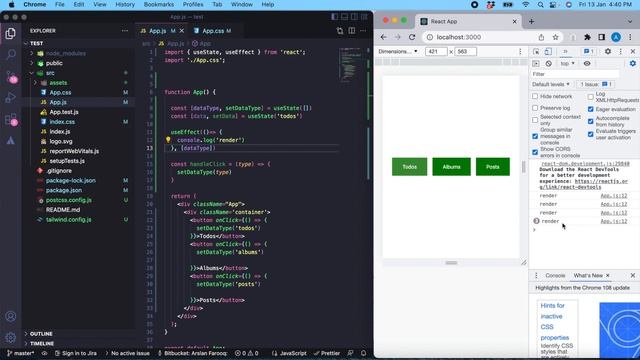This screenshot has height=360, width=640.
Task: Click the Albums button on the page
Action: [451, 167]
